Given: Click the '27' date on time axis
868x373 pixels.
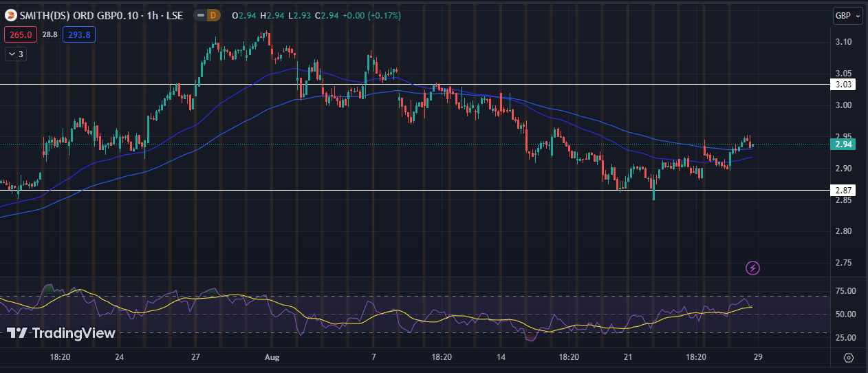Looking at the screenshot, I should tap(196, 357).
